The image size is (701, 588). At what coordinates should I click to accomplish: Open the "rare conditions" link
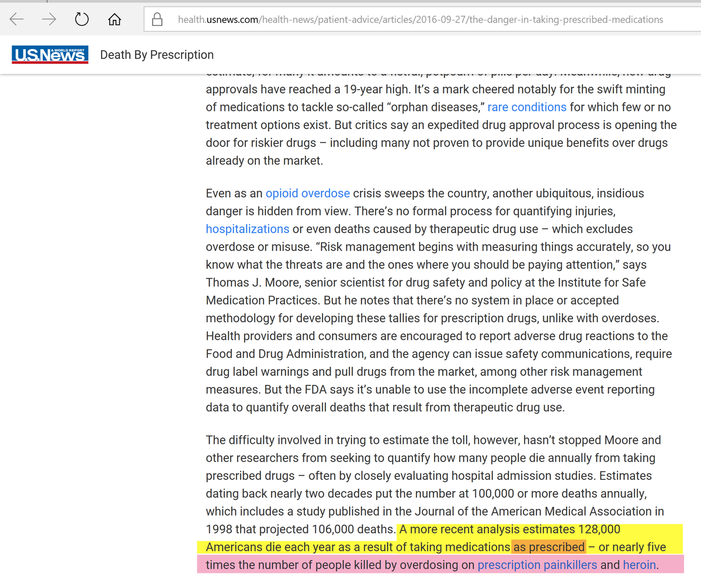[x=526, y=107]
